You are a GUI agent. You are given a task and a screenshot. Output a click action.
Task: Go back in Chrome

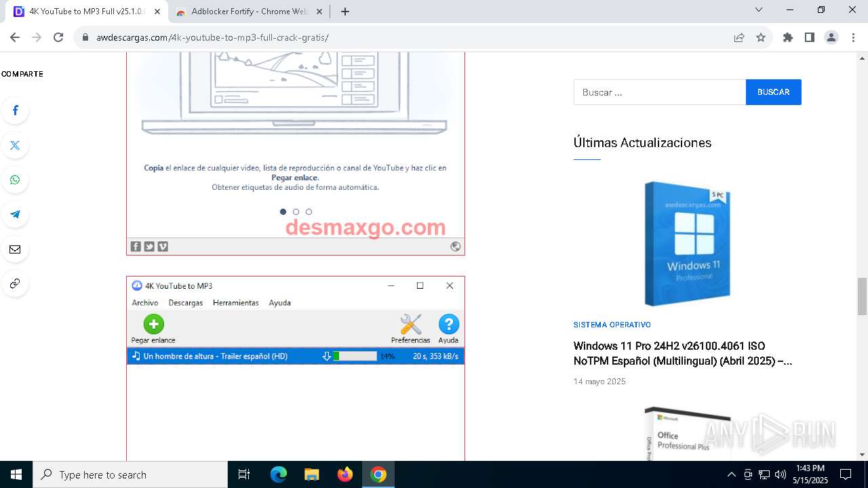(x=15, y=37)
